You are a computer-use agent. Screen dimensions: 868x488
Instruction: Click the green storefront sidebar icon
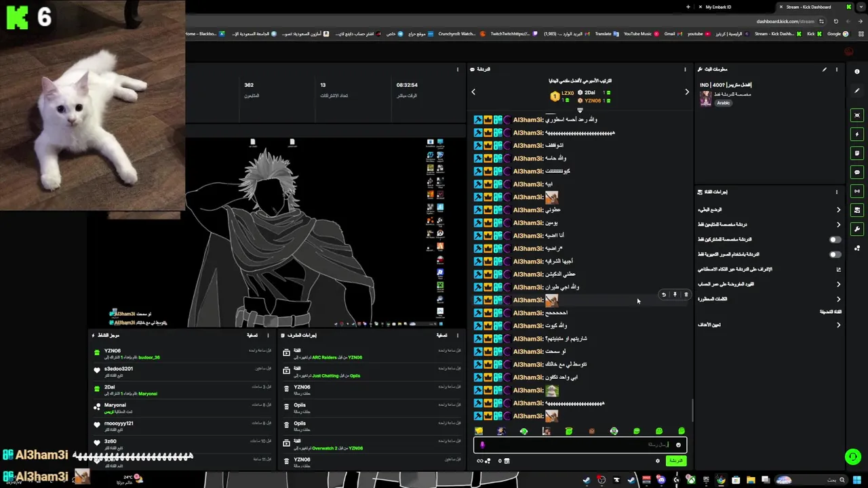pos(857,210)
